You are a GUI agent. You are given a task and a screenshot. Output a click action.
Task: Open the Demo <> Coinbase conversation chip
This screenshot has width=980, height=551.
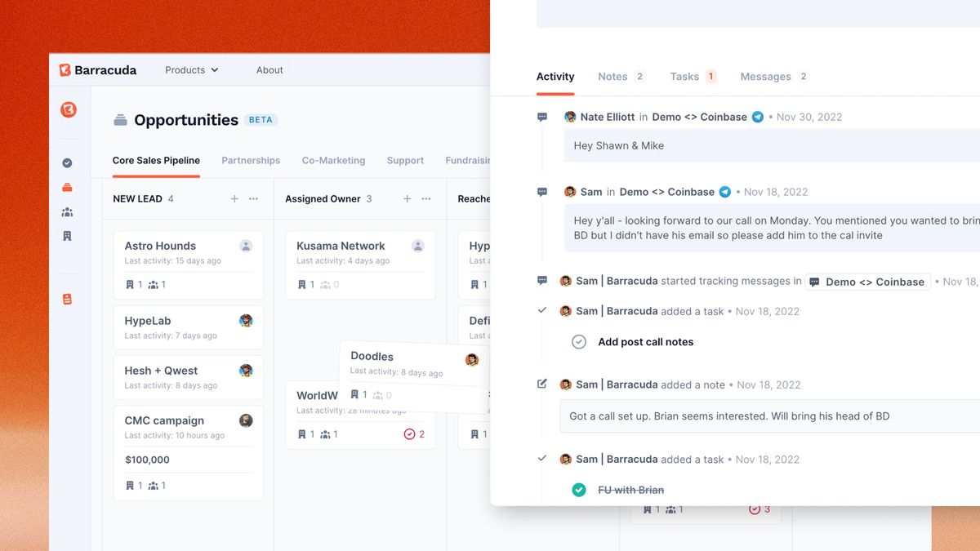(x=867, y=282)
